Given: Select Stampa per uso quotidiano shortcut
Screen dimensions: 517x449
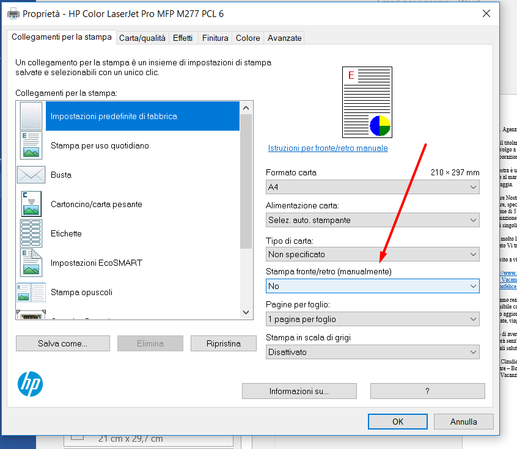Looking at the screenshot, I should coord(100,146).
